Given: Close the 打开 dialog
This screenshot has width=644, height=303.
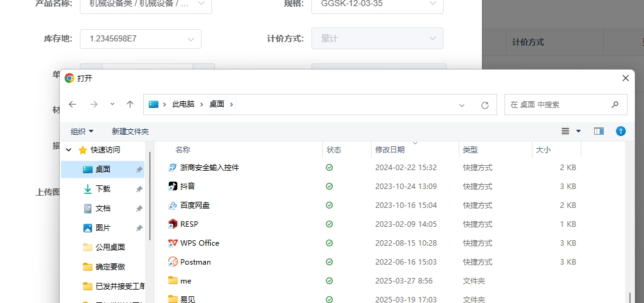Looking at the screenshot, I should (626, 78).
